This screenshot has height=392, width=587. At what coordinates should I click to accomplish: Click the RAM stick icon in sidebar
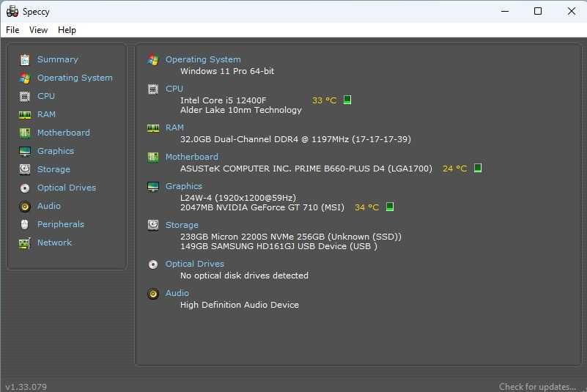(x=25, y=114)
